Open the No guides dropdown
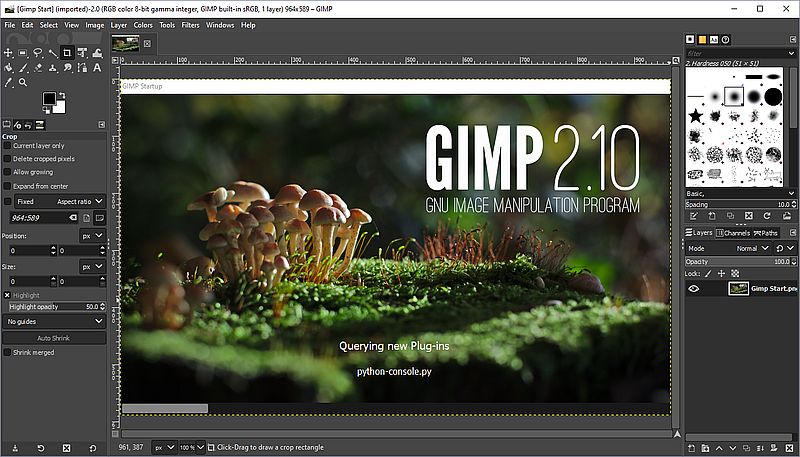The width and height of the screenshot is (800, 457). [54, 321]
